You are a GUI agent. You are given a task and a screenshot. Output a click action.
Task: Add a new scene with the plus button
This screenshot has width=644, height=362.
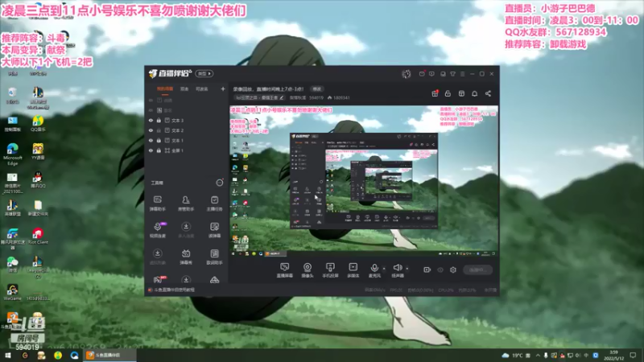click(223, 88)
